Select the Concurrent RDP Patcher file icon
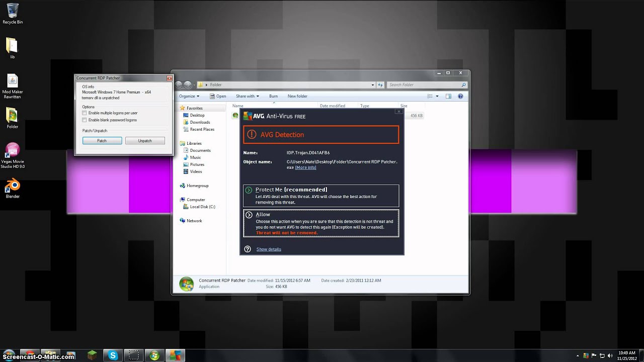The height and width of the screenshot is (362, 644). (235, 116)
